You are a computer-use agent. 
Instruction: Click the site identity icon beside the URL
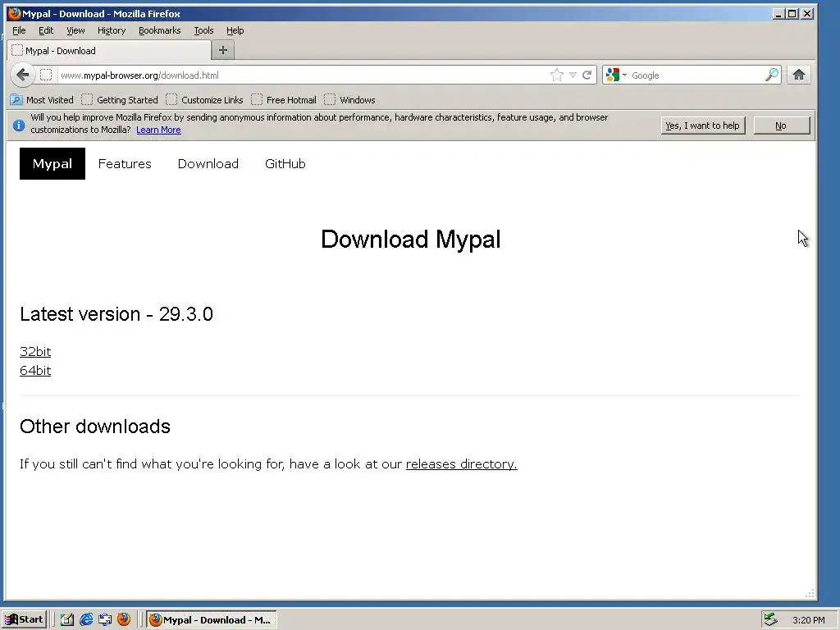(x=46, y=75)
